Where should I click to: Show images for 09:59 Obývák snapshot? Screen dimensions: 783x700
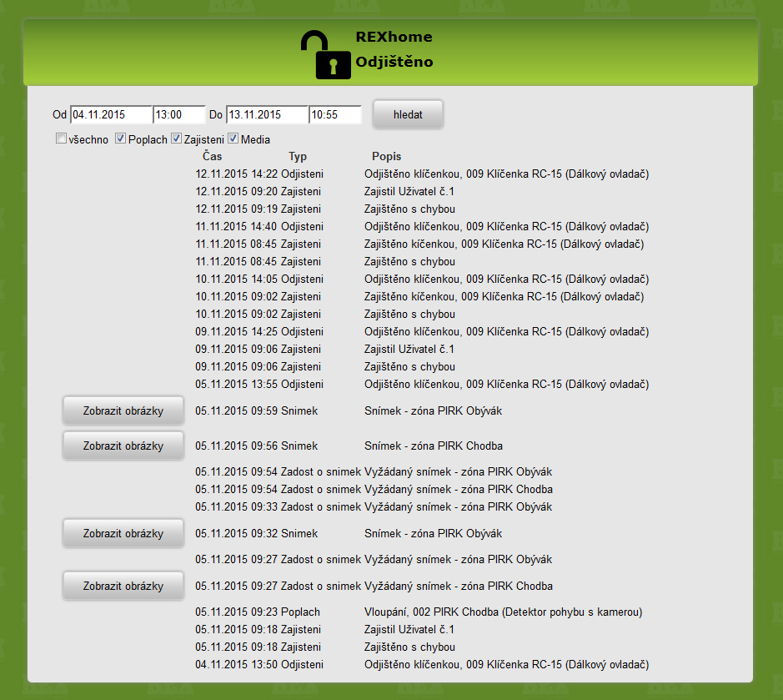coord(123,410)
